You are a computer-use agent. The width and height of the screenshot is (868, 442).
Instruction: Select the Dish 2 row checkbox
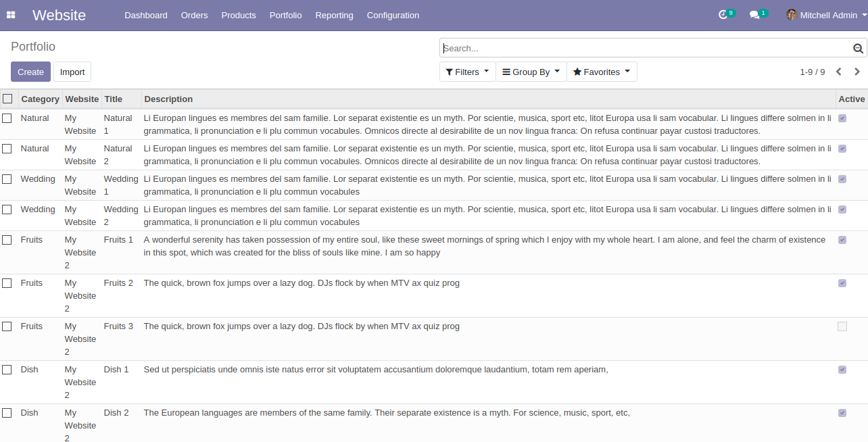coord(7,412)
